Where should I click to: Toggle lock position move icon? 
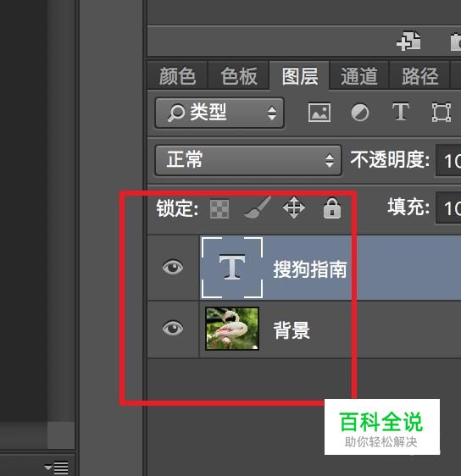[294, 208]
